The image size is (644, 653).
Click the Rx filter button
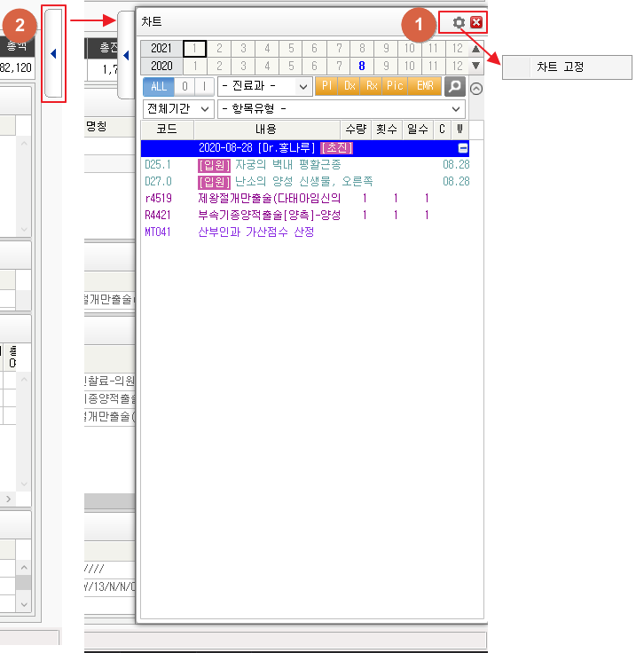[x=372, y=86]
